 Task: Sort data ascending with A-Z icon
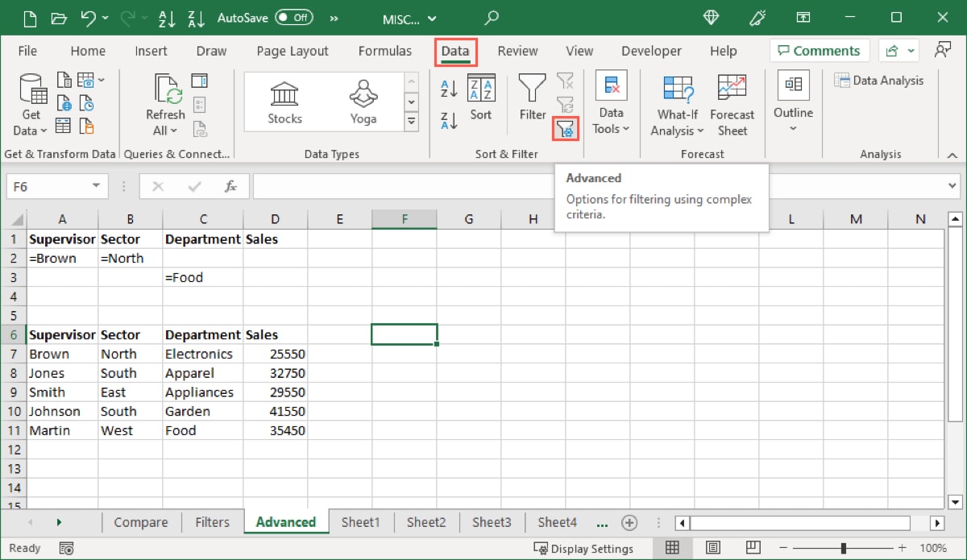coord(449,87)
